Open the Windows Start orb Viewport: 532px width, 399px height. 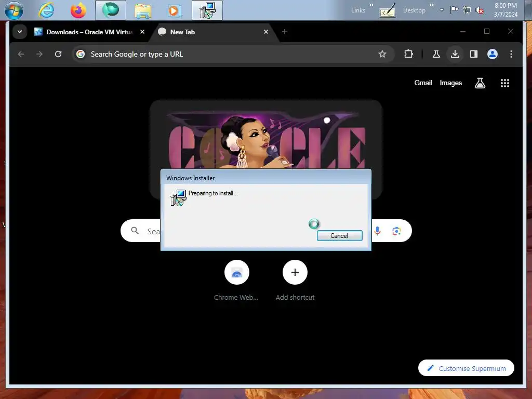click(x=14, y=10)
